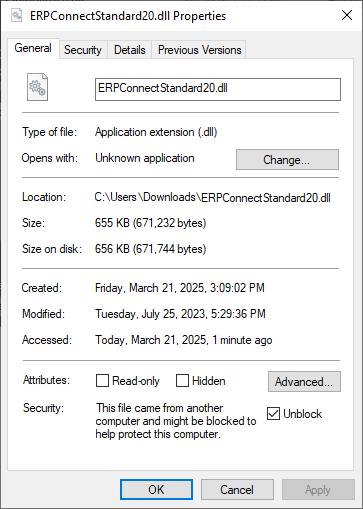Close the Properties dialog with X
363x509 pixels.
347,15
